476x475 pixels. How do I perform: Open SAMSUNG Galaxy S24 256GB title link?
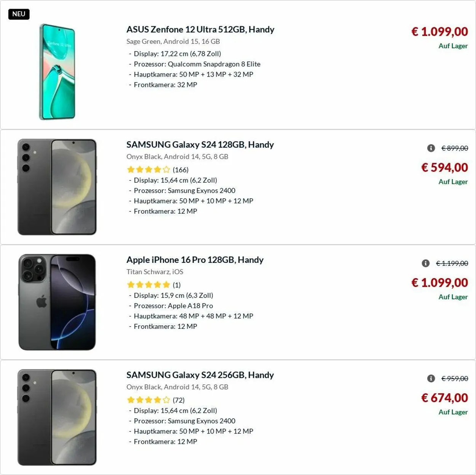[x=200, y=375]
